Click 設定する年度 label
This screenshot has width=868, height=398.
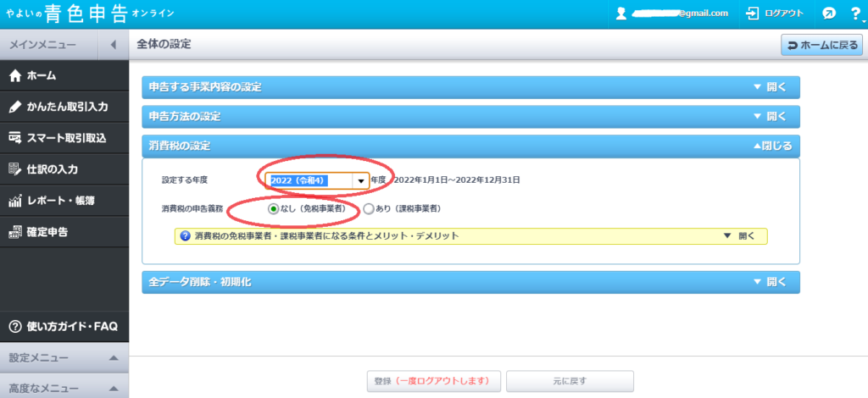pos(184,180)
